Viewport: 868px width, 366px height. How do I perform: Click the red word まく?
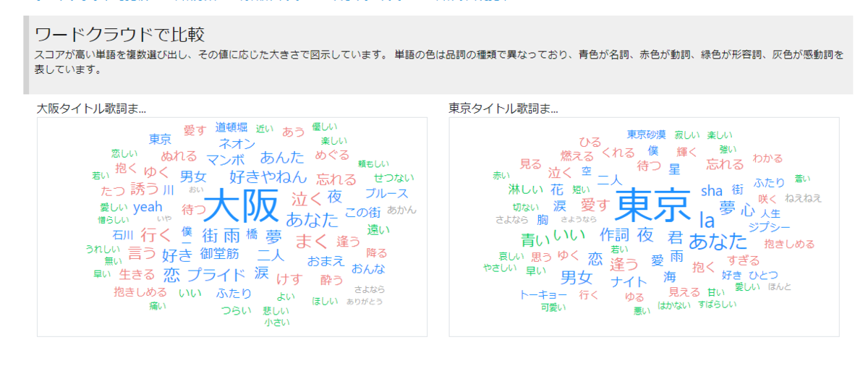click(312, 240)
